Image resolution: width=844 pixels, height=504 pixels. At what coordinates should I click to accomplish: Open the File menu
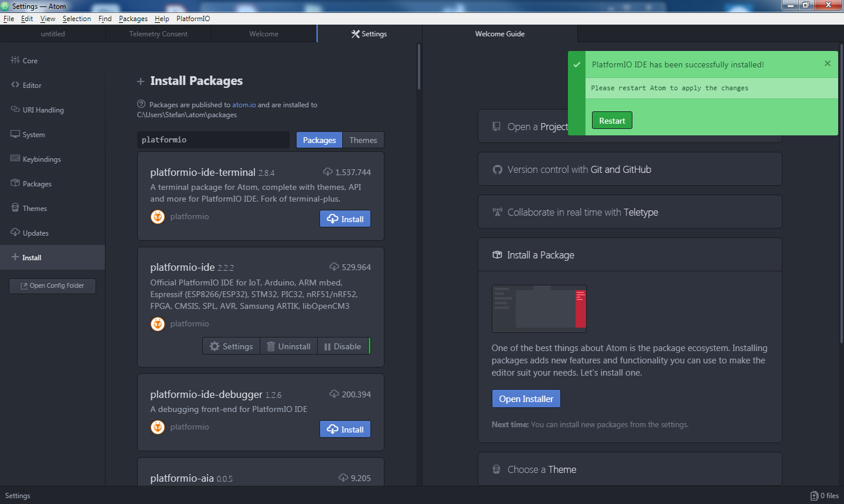coord(9,19)
